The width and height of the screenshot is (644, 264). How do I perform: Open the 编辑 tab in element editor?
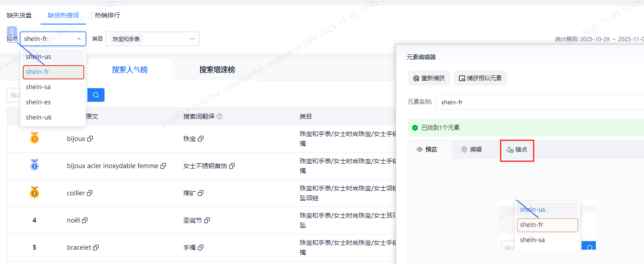coord(472,149)
